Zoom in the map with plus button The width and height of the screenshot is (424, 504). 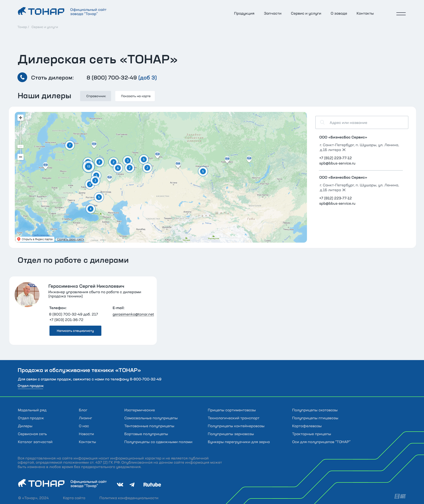click(x=21, y=118)
